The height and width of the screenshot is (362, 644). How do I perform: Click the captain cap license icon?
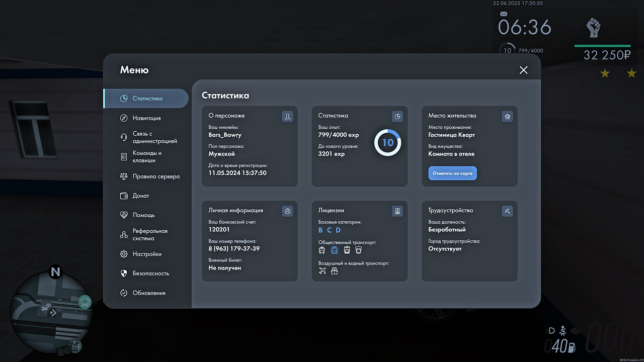click(359, 250)
